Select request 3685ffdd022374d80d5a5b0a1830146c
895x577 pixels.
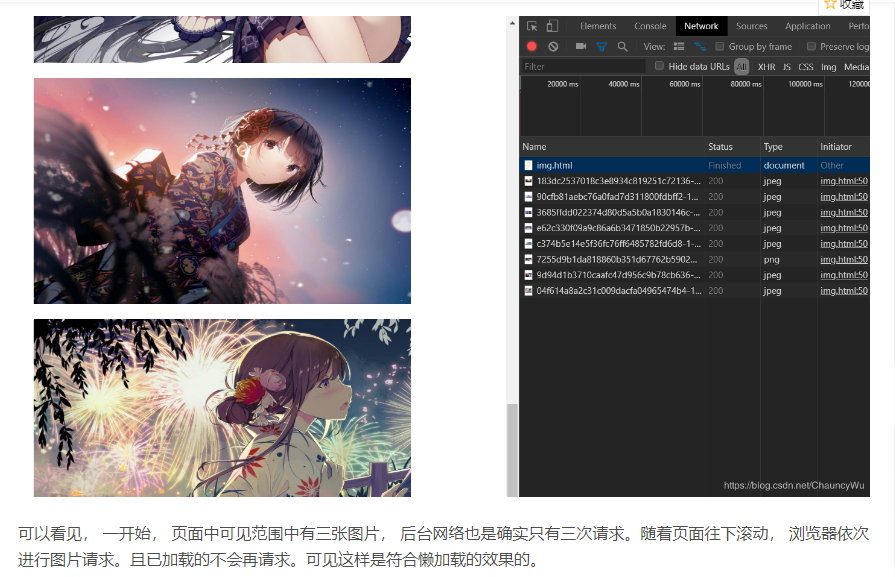[x=695, y=212]
